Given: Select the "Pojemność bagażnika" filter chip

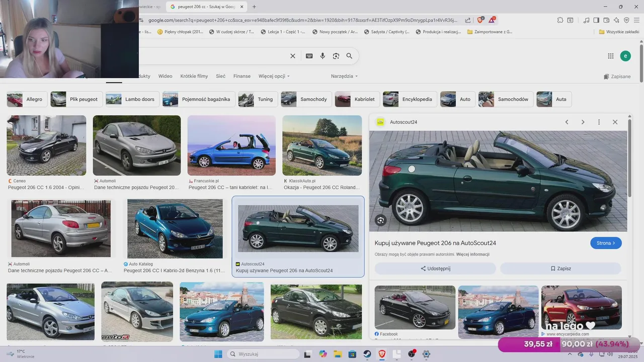Looking at the screenshot, I should click(x=199, y=99).
